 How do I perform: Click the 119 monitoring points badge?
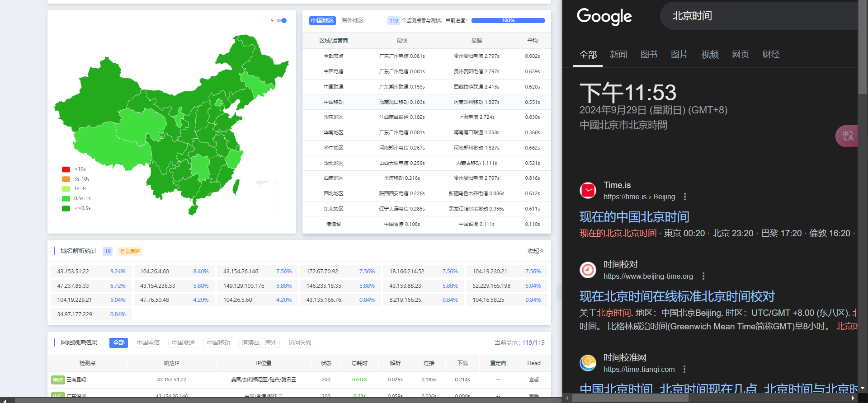(394, 21)
